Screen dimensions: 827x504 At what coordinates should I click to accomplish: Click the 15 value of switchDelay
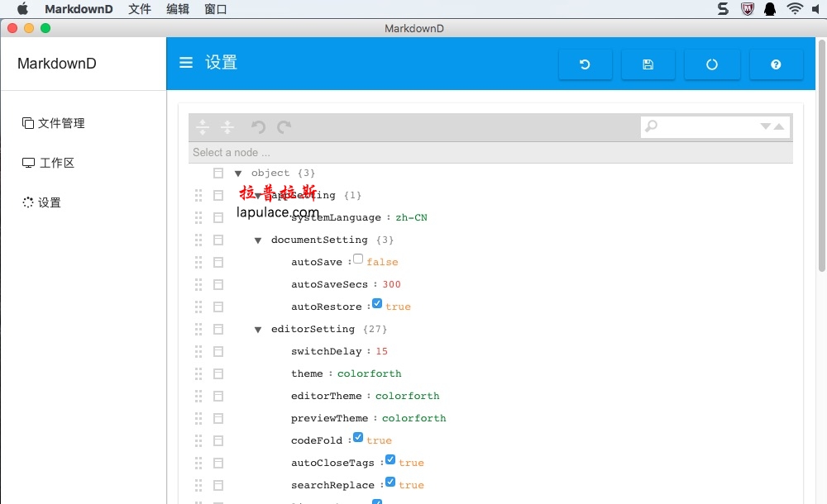coord(382,352)
